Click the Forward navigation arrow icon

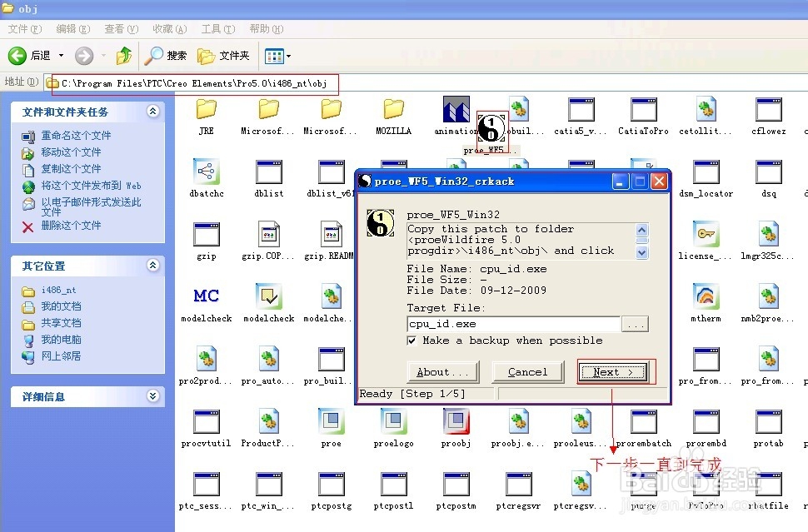pyautogui.click(x=84, y=56)
